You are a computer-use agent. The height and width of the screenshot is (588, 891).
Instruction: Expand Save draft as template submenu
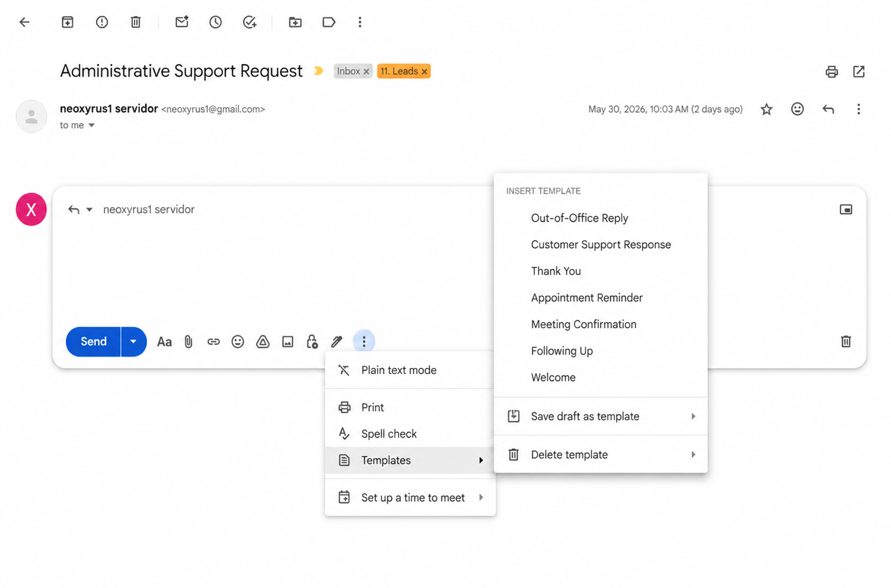point(601,417)
